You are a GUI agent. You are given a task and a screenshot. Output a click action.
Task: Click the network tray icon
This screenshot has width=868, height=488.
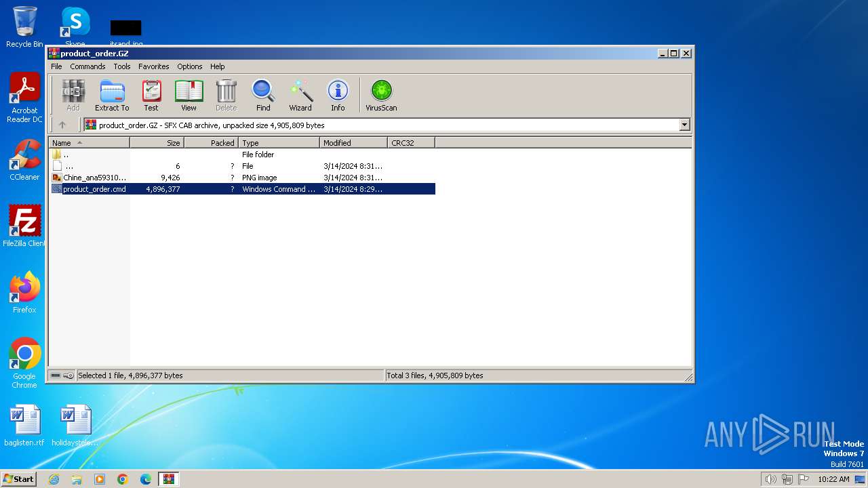(787, 479)
